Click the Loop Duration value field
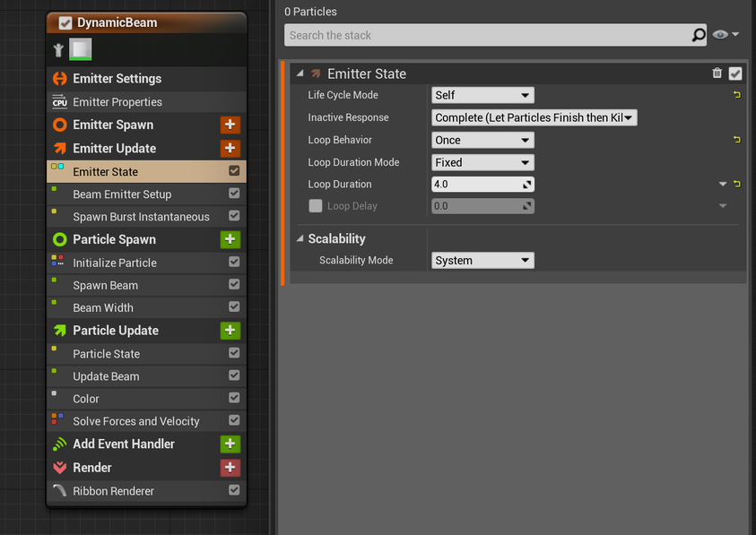 tap(482, 184)
